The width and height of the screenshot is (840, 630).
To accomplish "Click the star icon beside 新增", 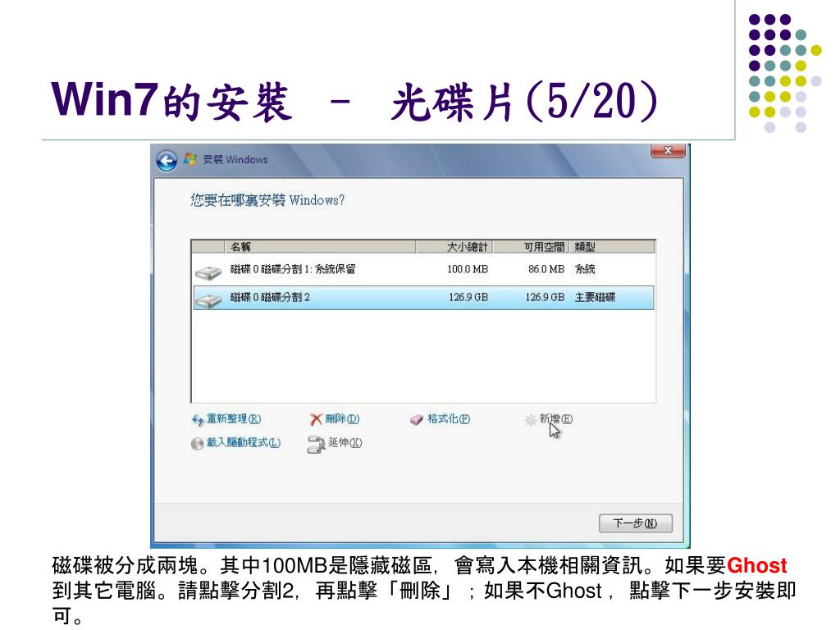I will tap(531, 420).
